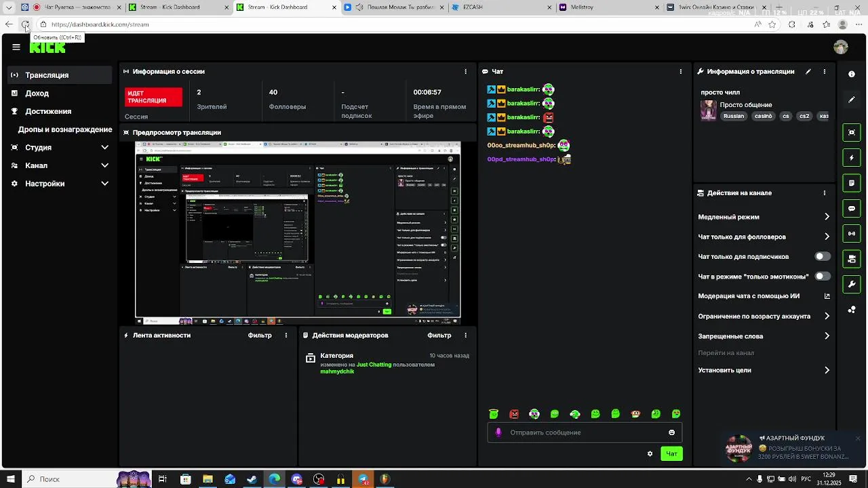Toggle the broadcast signal panel icon in sidebar
This screenshot has width=868, height=488.
pyautogui.click(x=852, y=234)
